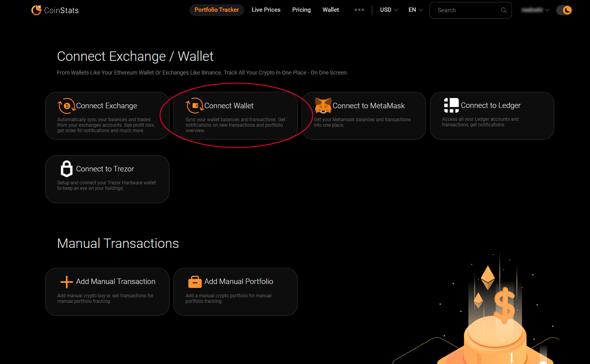590x364 pixels.
Task: Go to Live Prices
Action: coord(266,10)
